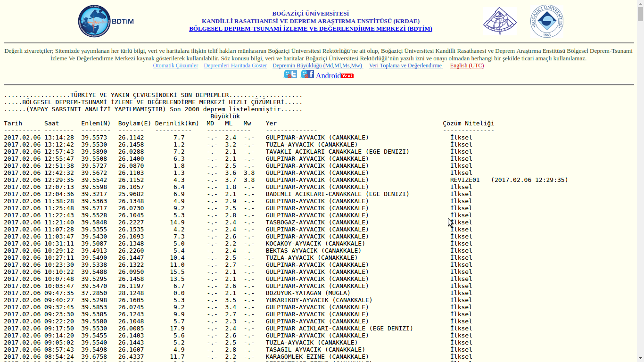Open the Otomatik Çözümler link
This screenshot has height=362, width=644.
point(175,66)
